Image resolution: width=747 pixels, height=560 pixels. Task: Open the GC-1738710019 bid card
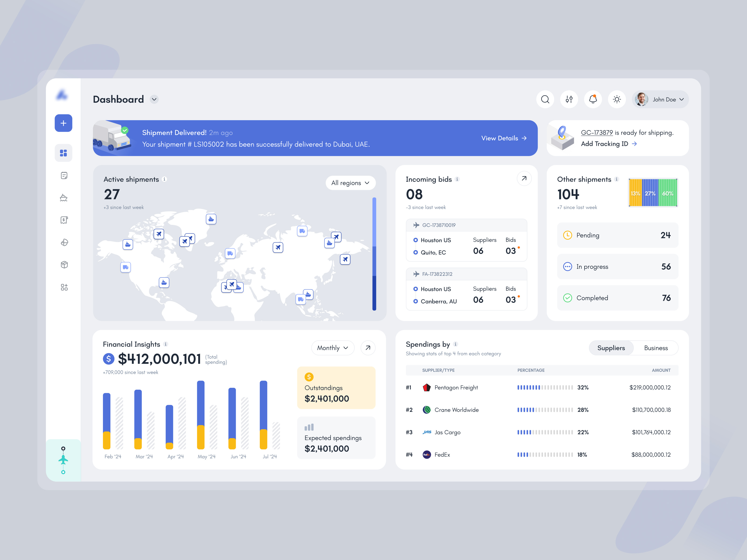[466, 240]
